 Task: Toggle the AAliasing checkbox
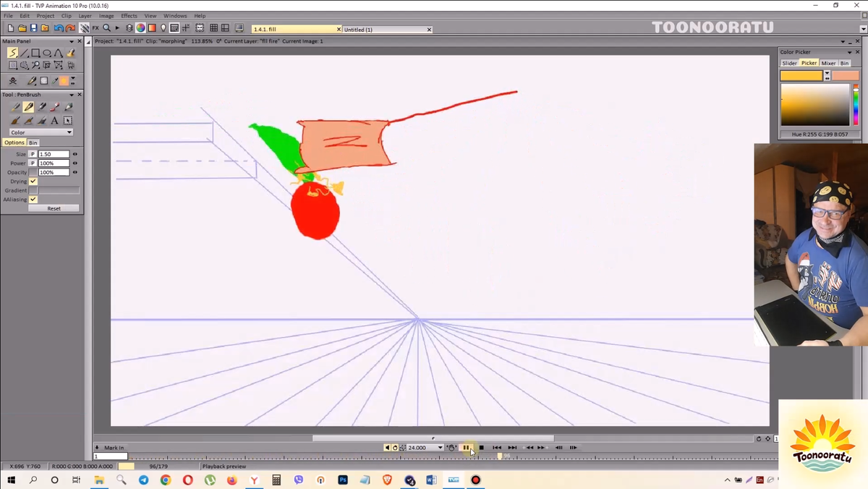(x=33, y=200)
